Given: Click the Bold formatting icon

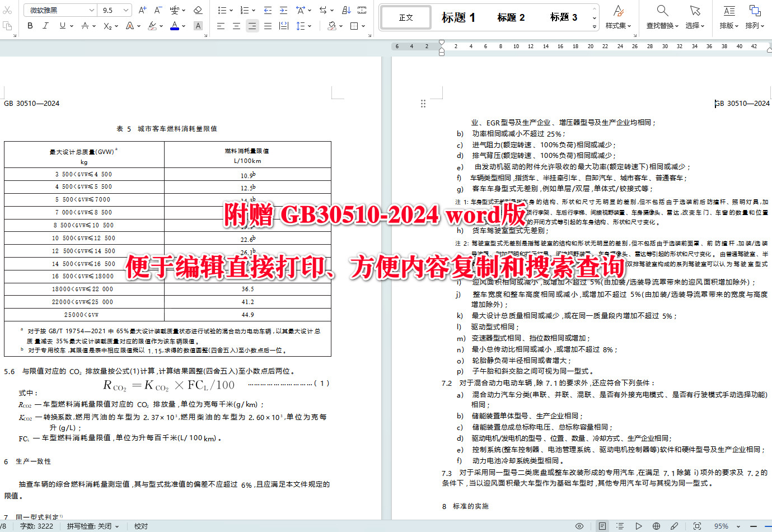Looking at the screenshot, I should click(x=30, y=26).
